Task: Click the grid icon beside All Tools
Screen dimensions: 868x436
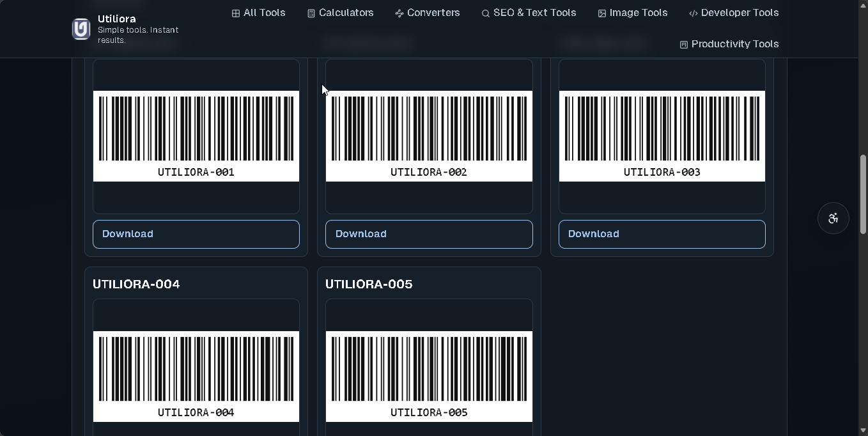Action: (x=236, y=13)
